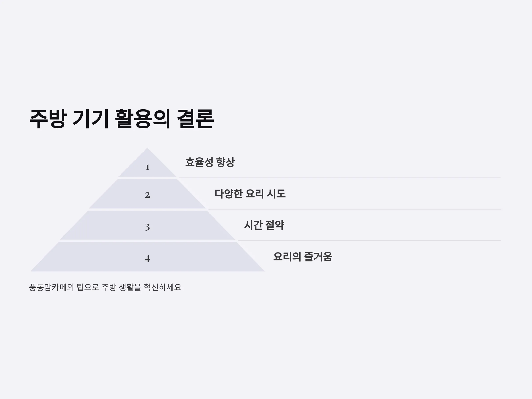Screen dimensions: 532x399
Task: Click the word 결론 in the title
Action: tap(195, 119)
